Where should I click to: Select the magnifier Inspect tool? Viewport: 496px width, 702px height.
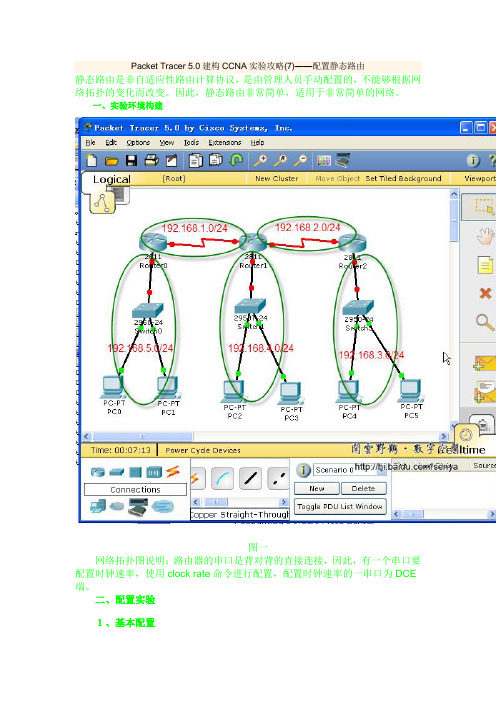click(x=484, y=322)
